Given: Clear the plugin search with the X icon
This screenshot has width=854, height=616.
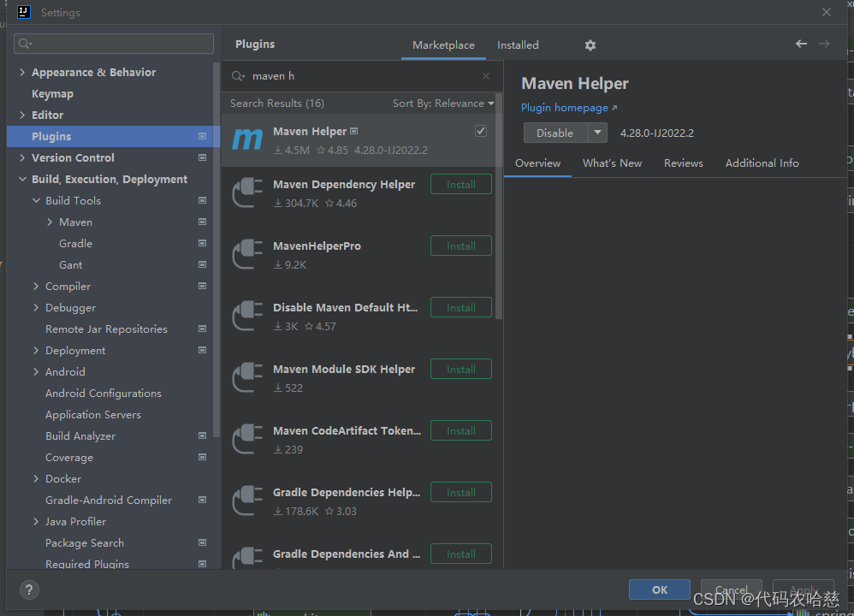Looking at the screenshot, I should pyautogui.click(x=486, y=76).
